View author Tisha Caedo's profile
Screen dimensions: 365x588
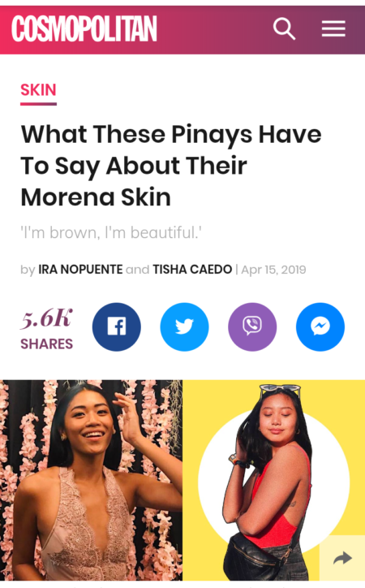(x=192, y=270)
